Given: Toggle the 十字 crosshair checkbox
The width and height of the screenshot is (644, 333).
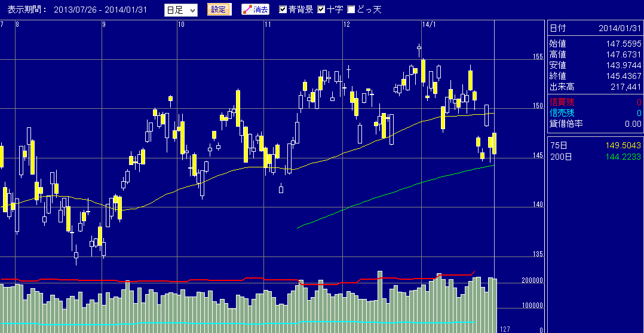Looking at the screenshot, I should (x=321, y=10).
